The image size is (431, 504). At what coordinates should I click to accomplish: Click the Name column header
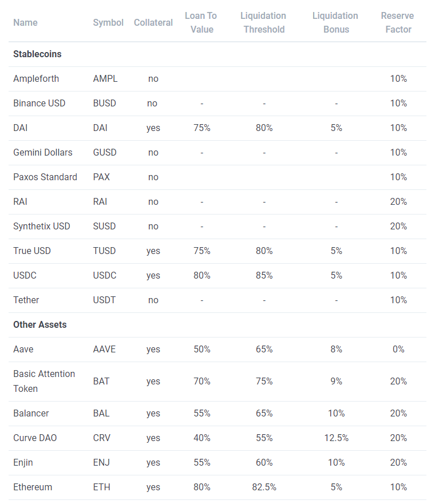tap(25, 22)
